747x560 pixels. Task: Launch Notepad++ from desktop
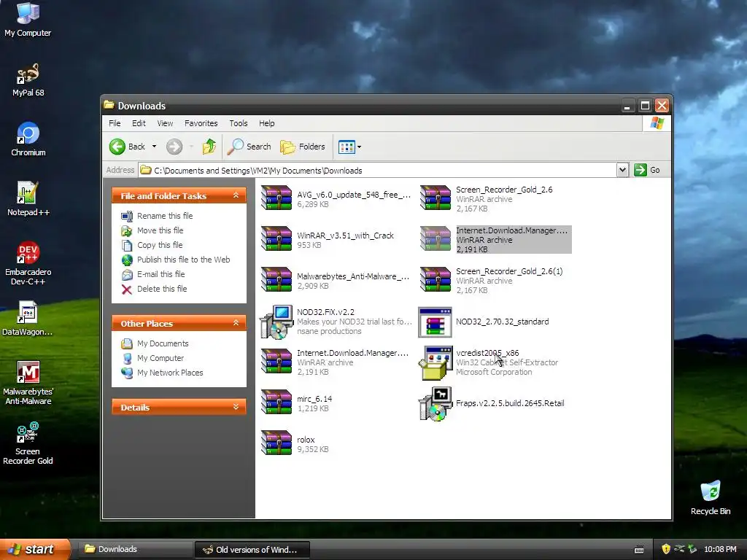pos(28,198)
